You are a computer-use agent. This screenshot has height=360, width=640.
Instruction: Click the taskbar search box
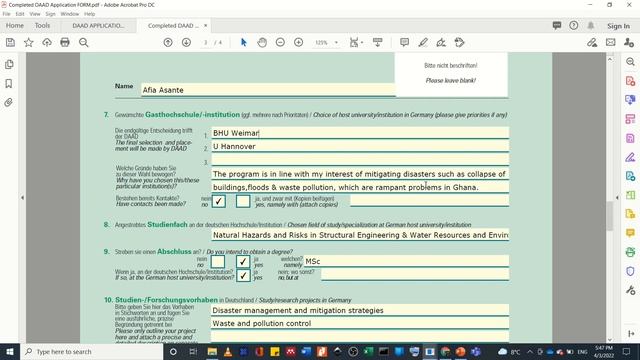tap(91, 351)
